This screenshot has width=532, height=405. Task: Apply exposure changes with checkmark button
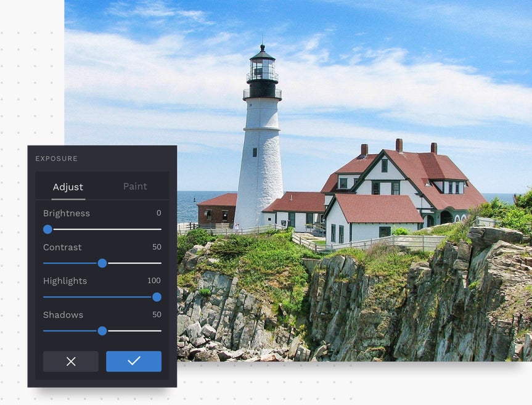tap(134, 361)
